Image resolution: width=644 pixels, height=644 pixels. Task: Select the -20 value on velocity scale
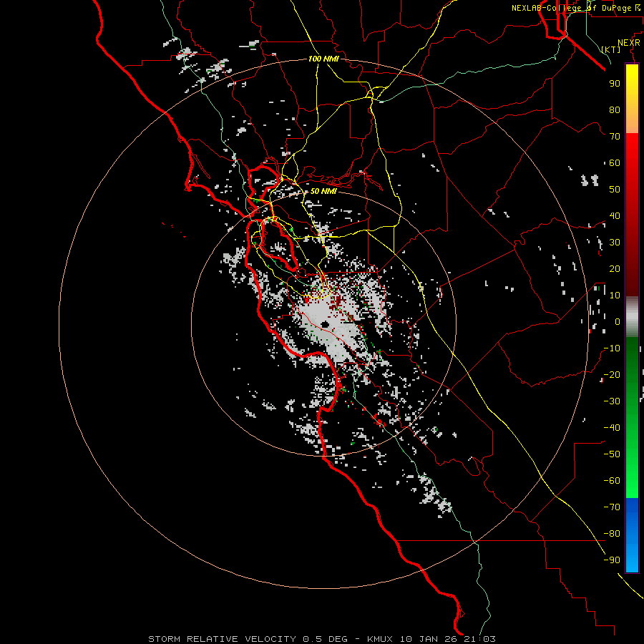click(612, 375)
